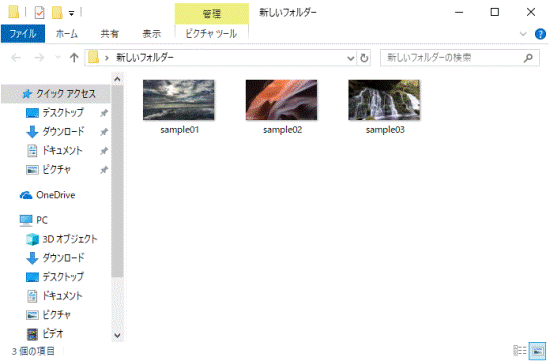Switch to the ホーム ribbon tab
The width and height of the screenshot is (550, 361).
click(x=67, y=34)
